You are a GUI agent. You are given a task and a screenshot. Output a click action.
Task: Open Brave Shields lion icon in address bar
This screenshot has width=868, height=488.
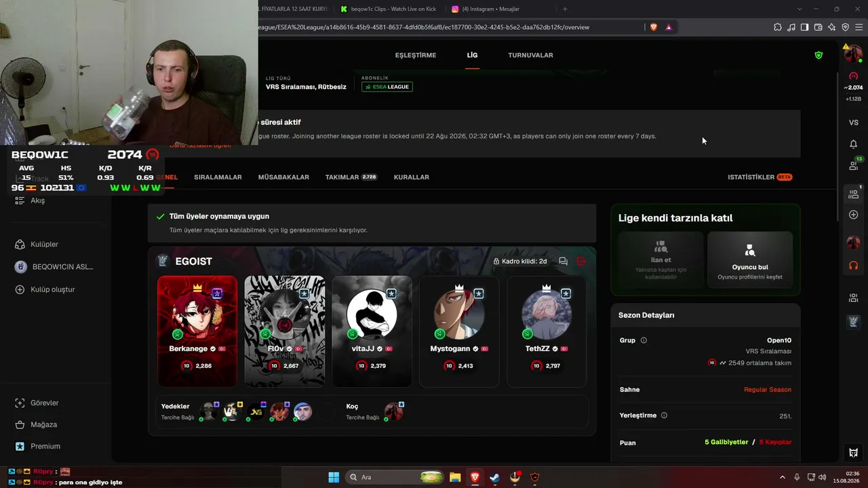pyautogui.click(x=654, y=27)
